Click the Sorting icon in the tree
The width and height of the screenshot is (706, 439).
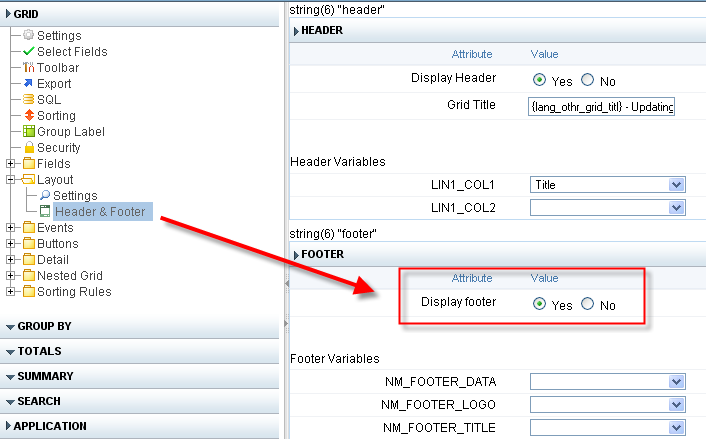point(28,115)
